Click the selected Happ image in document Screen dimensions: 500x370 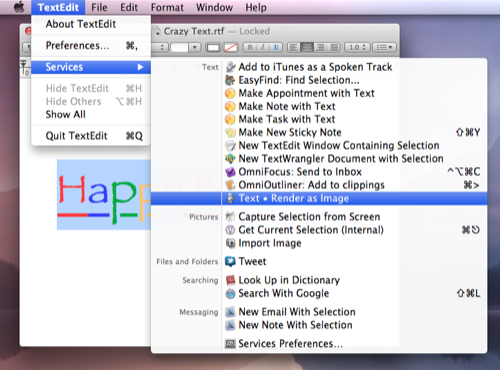pos(104,195)
